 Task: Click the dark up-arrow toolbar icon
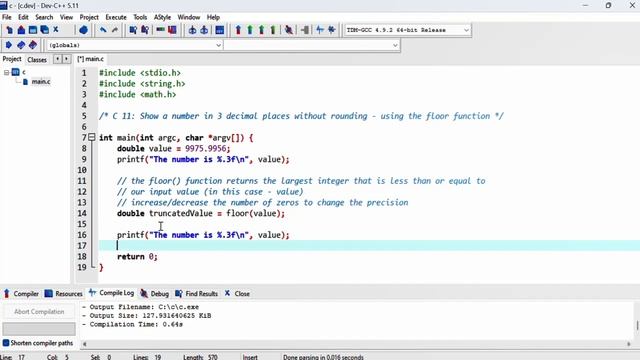[x=273, y=30]
